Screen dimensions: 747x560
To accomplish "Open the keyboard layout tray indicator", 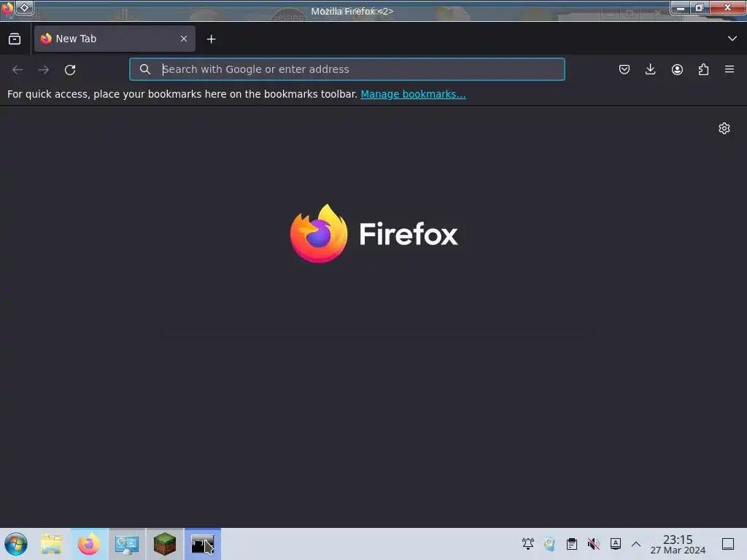I will point(616,543).
